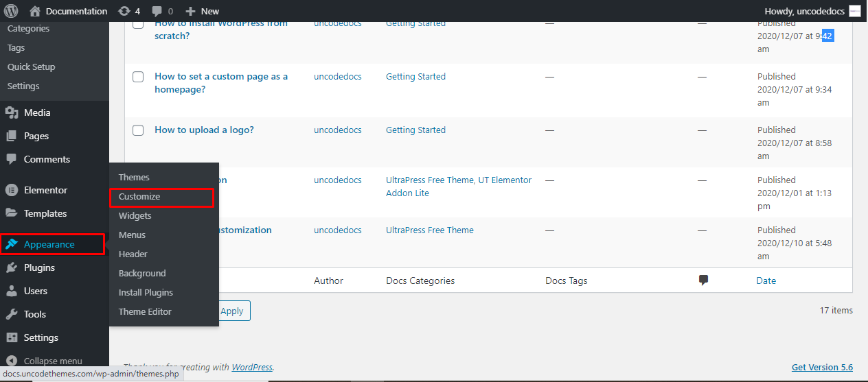This screenshot has height=382, width=868.
Task: Tick the checkbox beside How to upload a logo
Action: [138, 130]
